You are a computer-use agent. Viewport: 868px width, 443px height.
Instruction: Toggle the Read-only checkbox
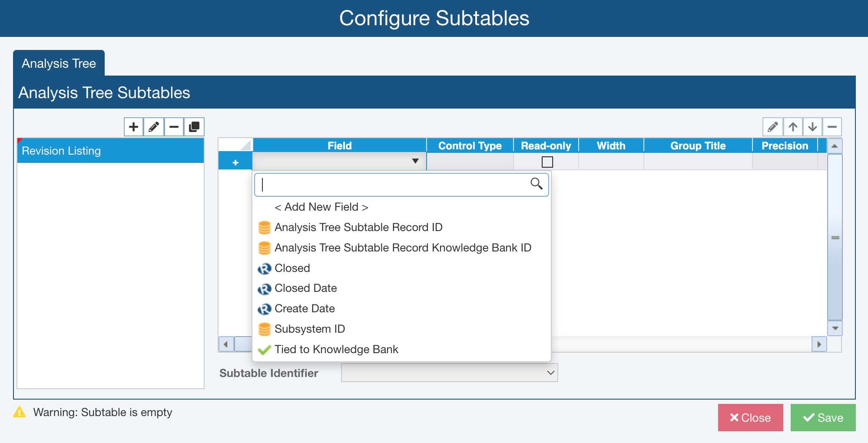547,162
